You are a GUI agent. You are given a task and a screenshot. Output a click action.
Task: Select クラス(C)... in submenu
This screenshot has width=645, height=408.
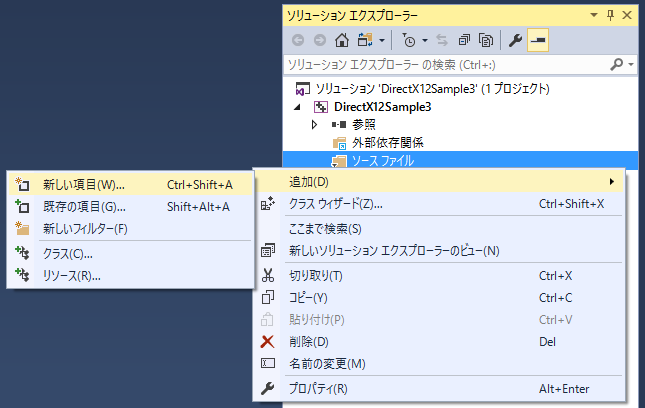point(130,254)
